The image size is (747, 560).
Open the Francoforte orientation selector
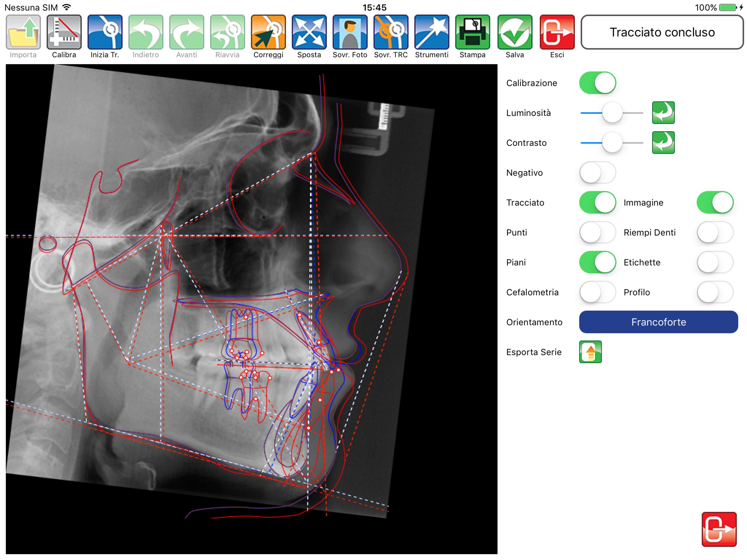(658, 322)
